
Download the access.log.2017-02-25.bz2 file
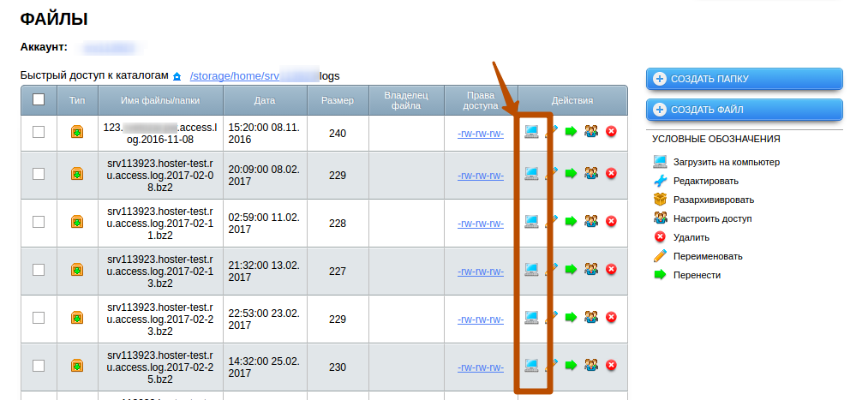pos(531,366)
